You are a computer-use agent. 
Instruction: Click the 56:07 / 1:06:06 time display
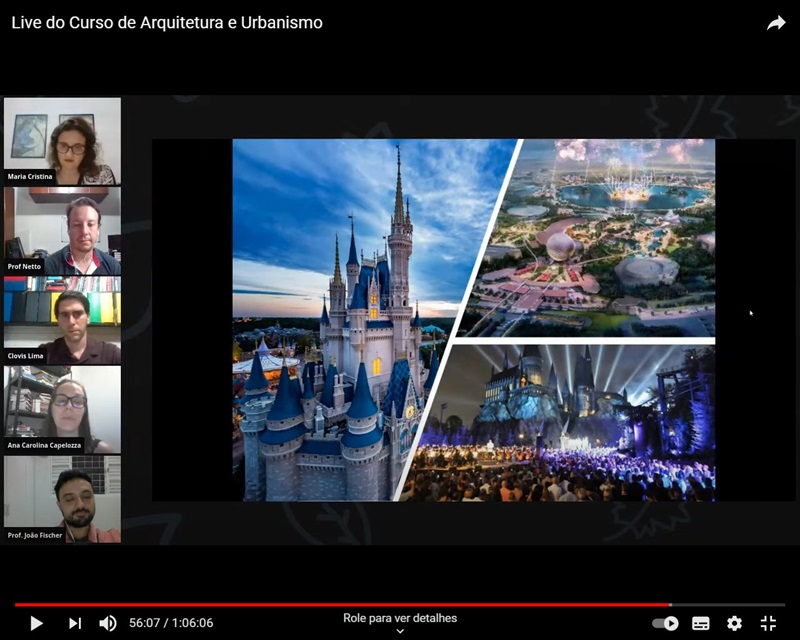click(x=171, y=623)
